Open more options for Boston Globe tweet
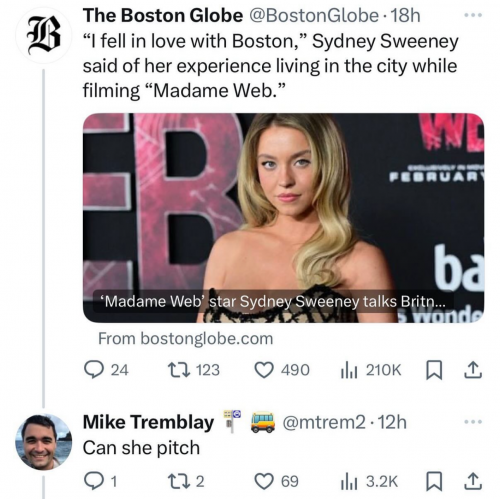500x499 pixels. tap(474, 15)
